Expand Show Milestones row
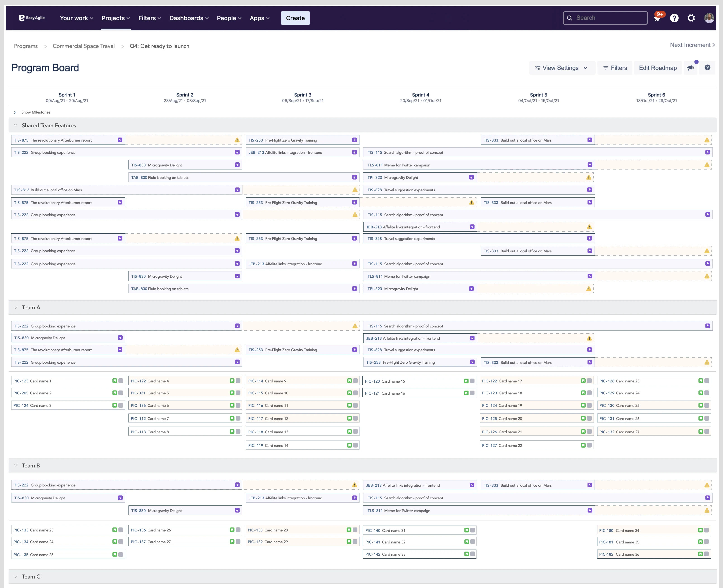 pos(15,112)
